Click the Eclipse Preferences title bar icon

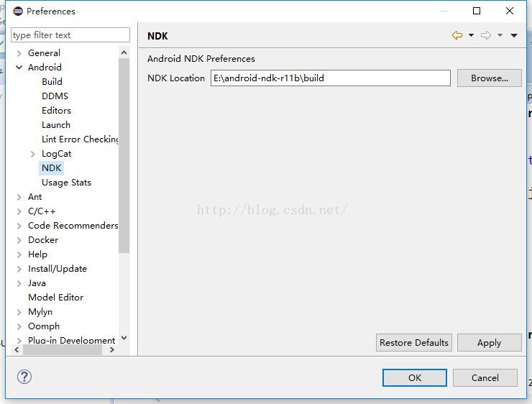pyautogui.click(x=18, y=12)
